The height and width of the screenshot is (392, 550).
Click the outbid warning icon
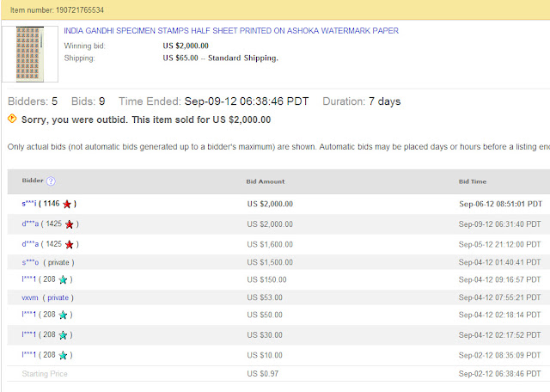pyautogui.click(x=12, y=119)
